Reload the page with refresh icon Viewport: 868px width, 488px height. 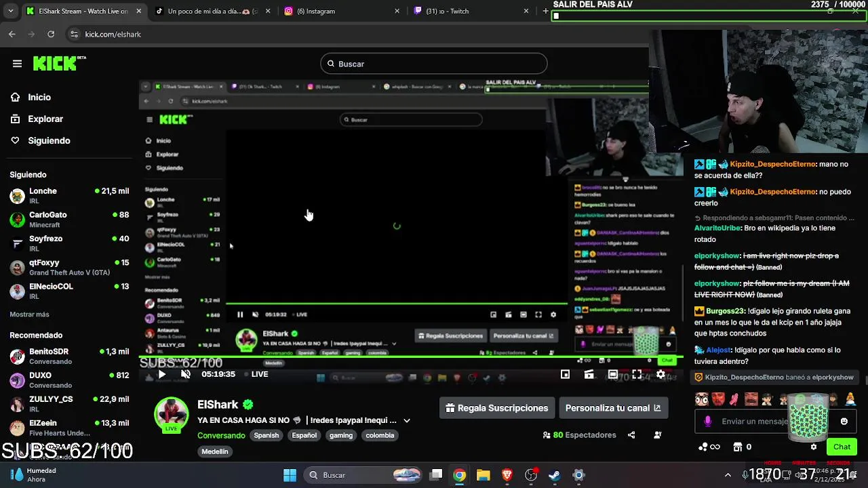coord(51,34)
